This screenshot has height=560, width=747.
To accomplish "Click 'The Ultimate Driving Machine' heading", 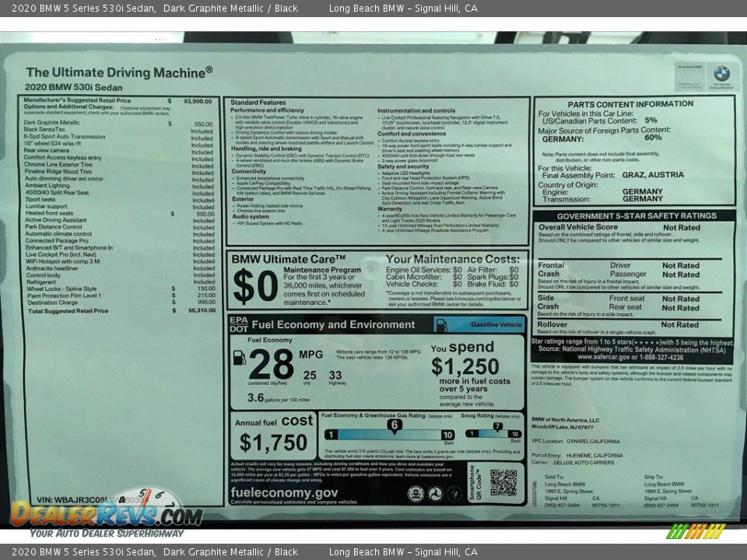I will click(x=119, y=72).
